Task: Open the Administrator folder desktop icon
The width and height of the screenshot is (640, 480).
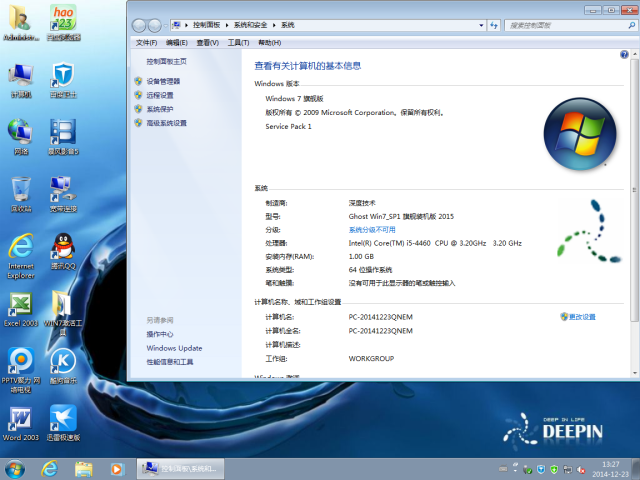Action: click(x=21, y=22)
